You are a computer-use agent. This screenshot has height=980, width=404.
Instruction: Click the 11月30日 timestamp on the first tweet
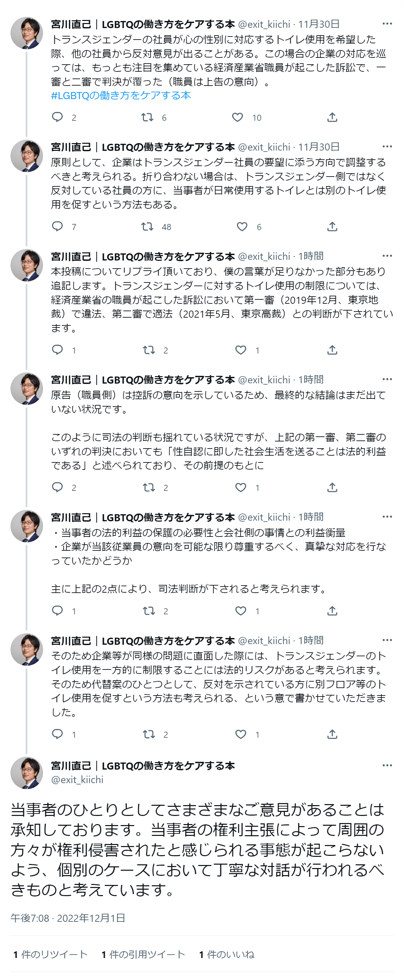tap(319, 24)
